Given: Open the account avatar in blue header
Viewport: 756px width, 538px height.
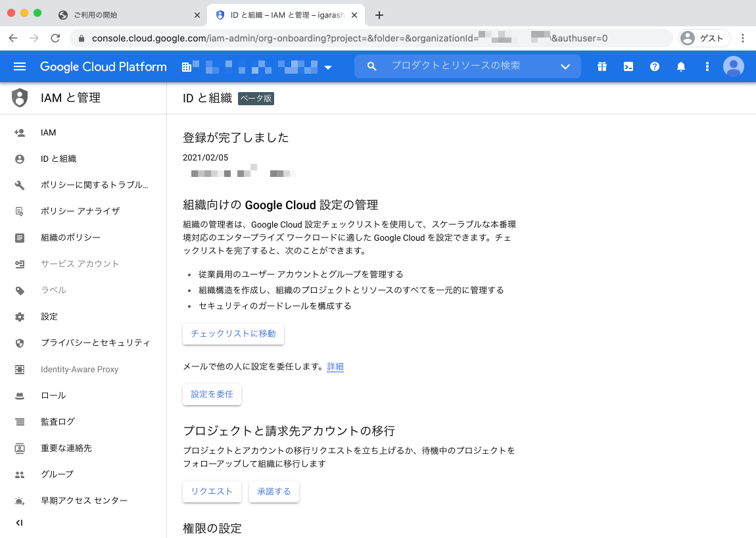Looking at the screenshot, I should [x=734, y=66].
